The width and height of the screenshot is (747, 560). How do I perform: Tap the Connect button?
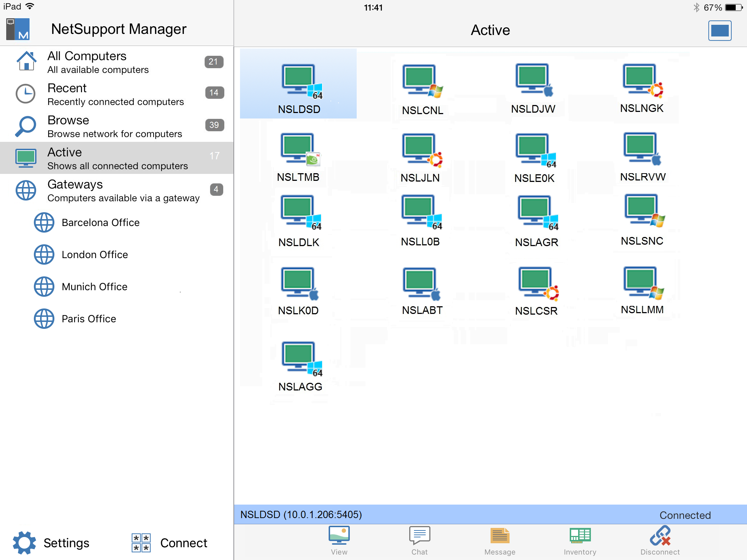[x=170, y=543]
